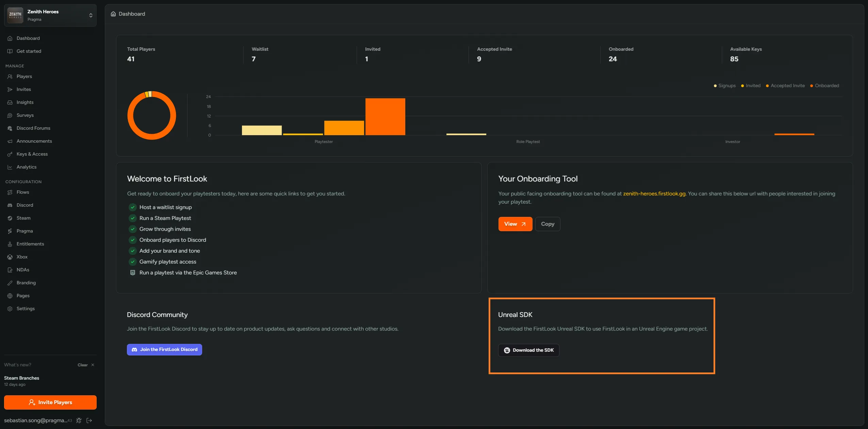Open the Flows menu item
Screen dimensions: 868x429
tap(23, 192)
